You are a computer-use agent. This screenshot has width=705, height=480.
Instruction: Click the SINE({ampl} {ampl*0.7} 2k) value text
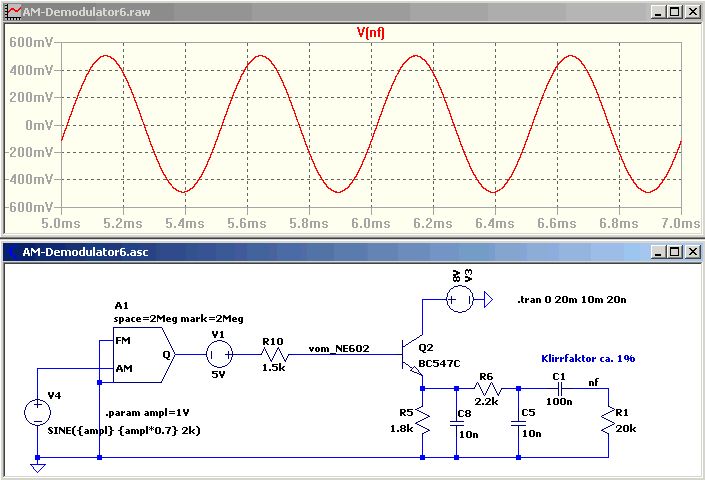click(x=124, y=431)
